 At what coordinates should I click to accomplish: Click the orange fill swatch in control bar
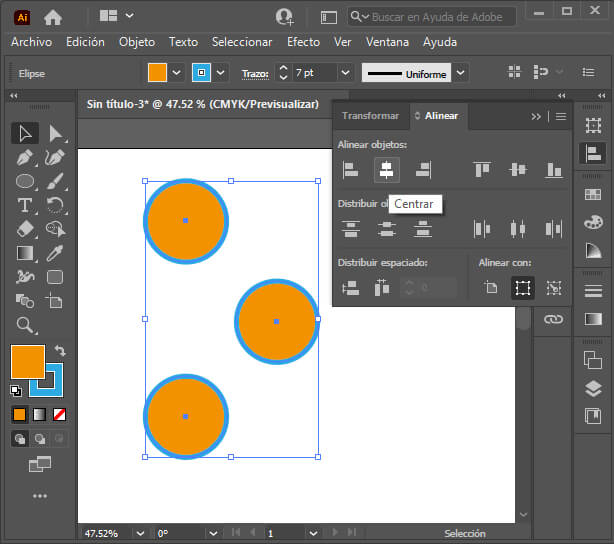[x=157, y=73]
